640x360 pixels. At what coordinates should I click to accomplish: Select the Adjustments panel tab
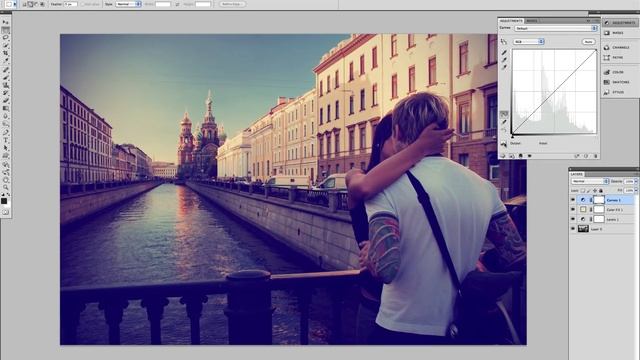coord(511,21)
